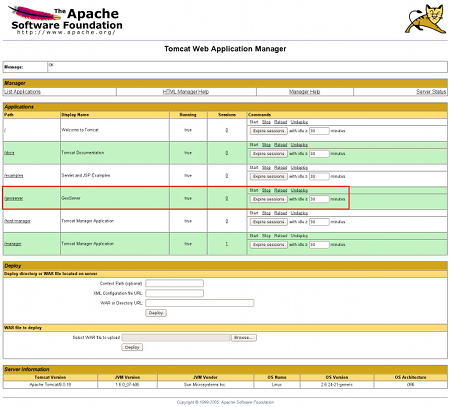The image size is (450, 407).
Task: Reload the Servlet and JSP Examples application
Action: 280,168
